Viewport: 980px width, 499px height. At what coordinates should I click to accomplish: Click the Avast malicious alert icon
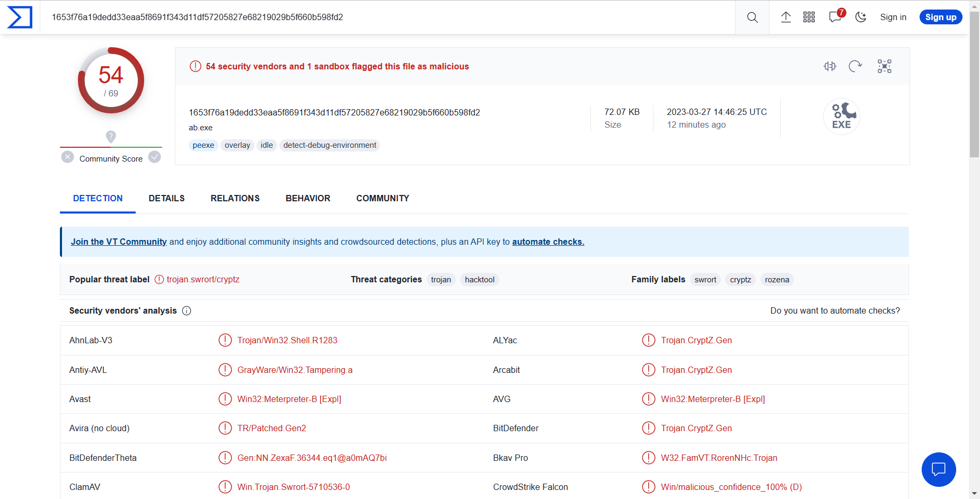(x=225, y=399)
